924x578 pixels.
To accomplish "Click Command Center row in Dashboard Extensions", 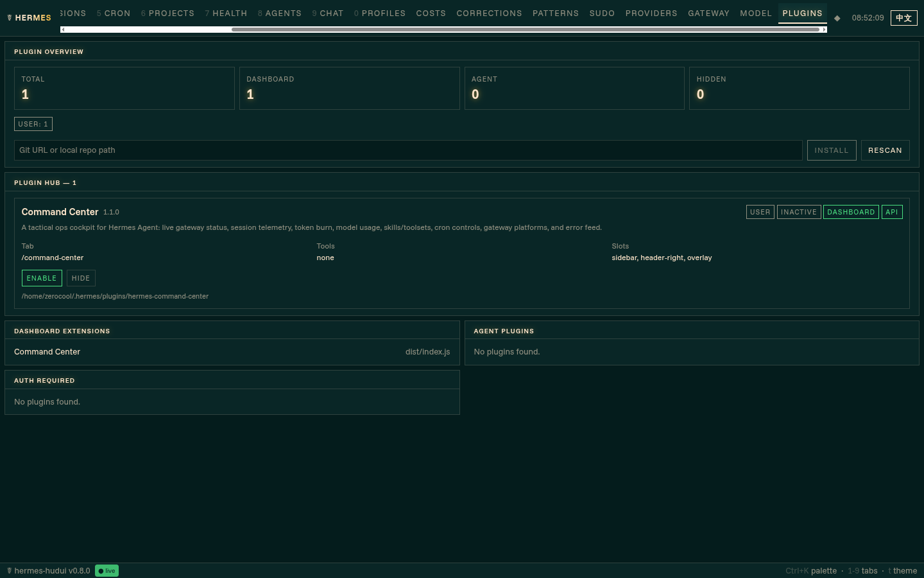I will (232, 352).
